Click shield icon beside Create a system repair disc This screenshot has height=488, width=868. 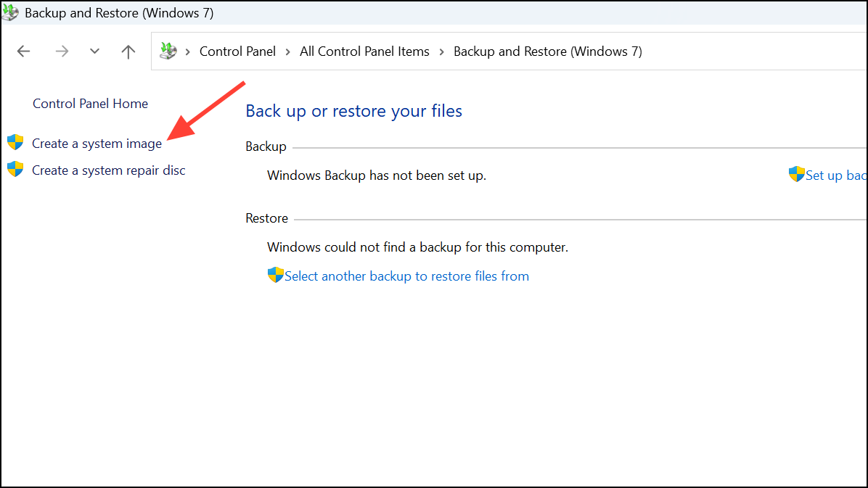click(15, 169)
